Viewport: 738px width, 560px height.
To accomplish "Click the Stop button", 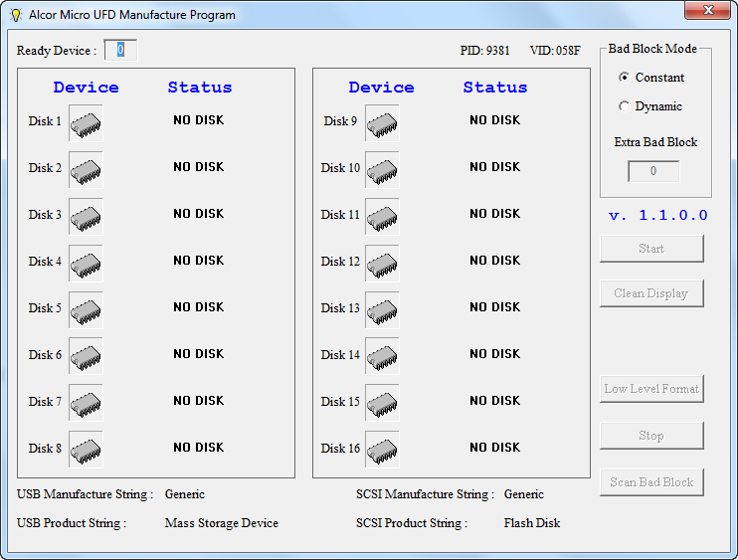I will click(x=651, y=436).
